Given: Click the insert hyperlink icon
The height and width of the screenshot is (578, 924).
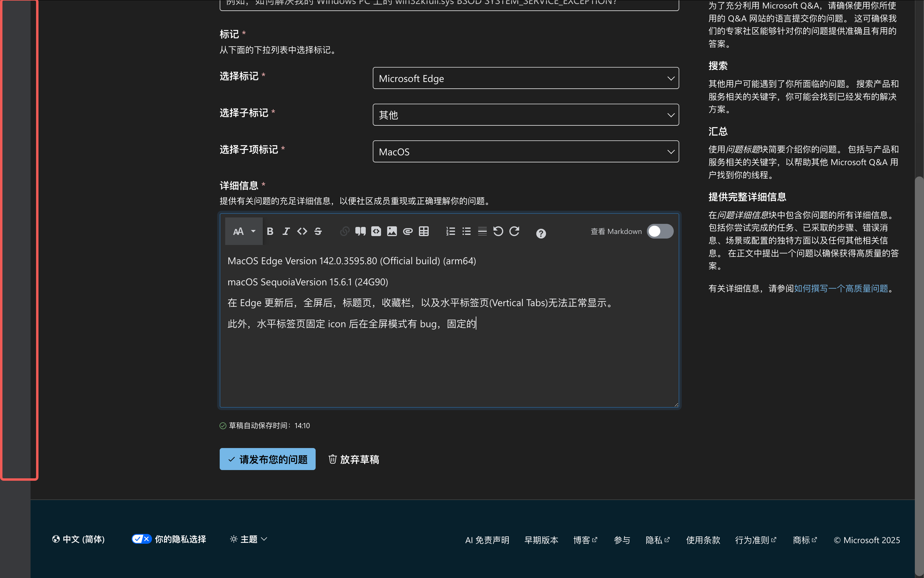Looking at the screenshot, I should [x=344, y=231].
